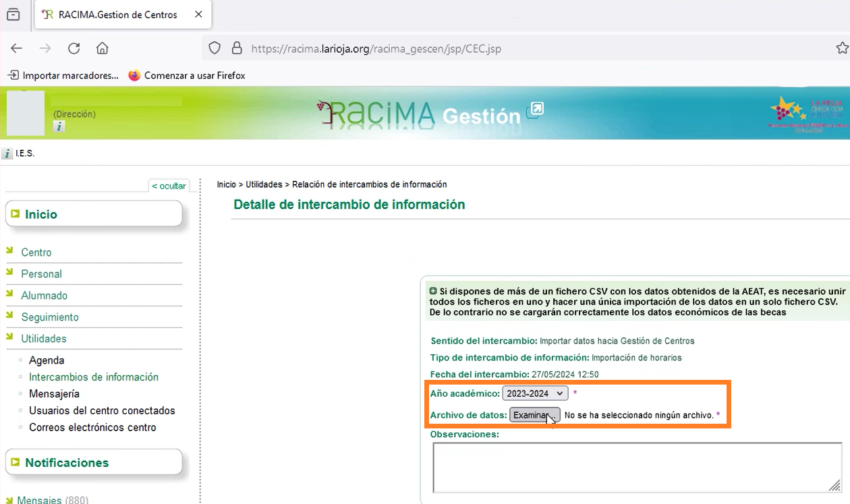The image size is (850, 504).
Task: Click the external window icon beside Gestión
Action: pos(535,109)
